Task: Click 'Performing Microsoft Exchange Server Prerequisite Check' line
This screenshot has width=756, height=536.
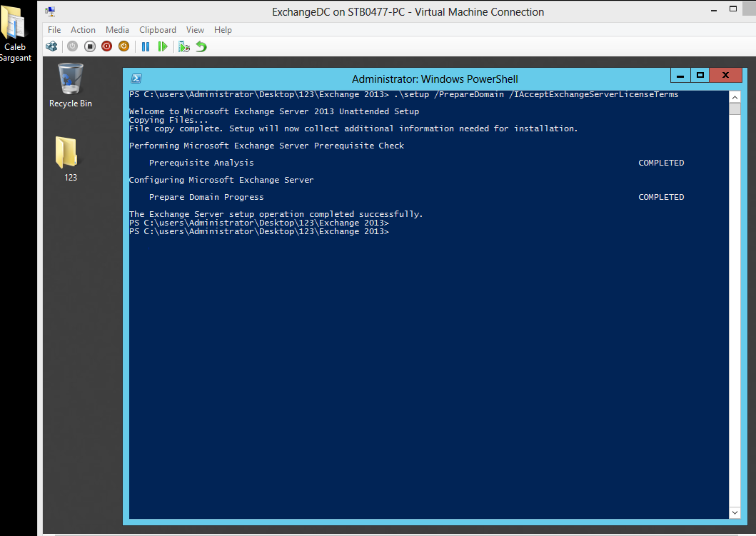Action: (x=266, y=146)
